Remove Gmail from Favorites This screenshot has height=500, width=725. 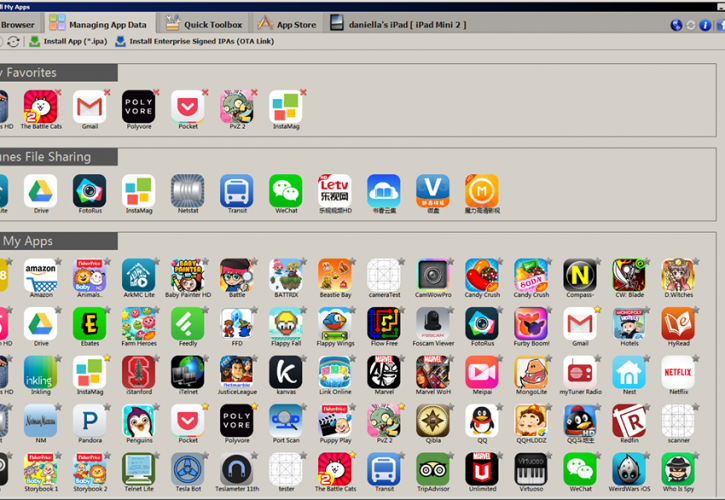tap(107, 92)
